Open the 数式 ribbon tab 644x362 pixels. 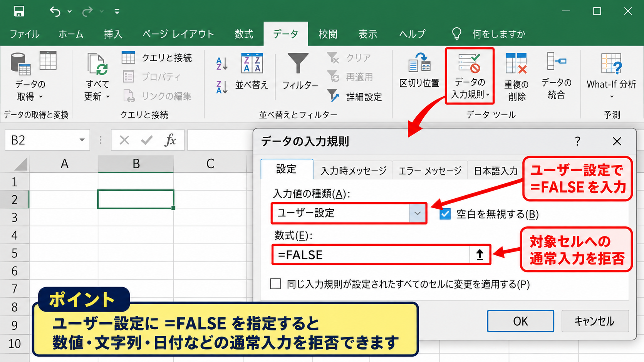click(244, 34)
